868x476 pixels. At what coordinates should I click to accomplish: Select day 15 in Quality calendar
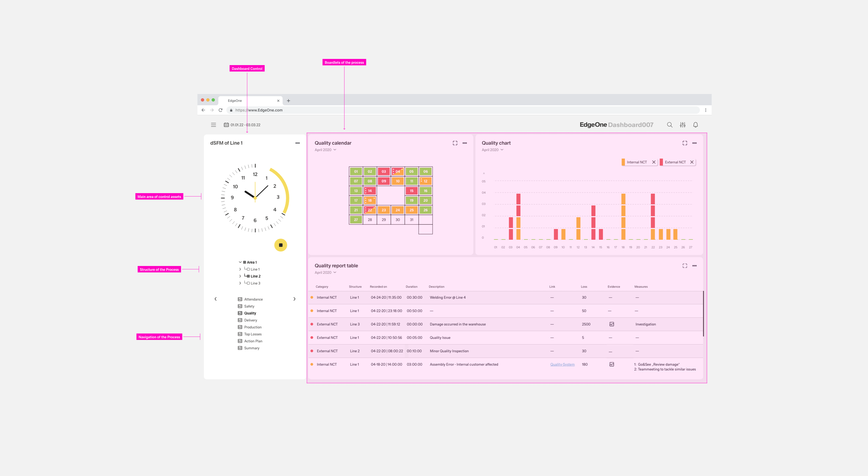[x=411, y=191]
